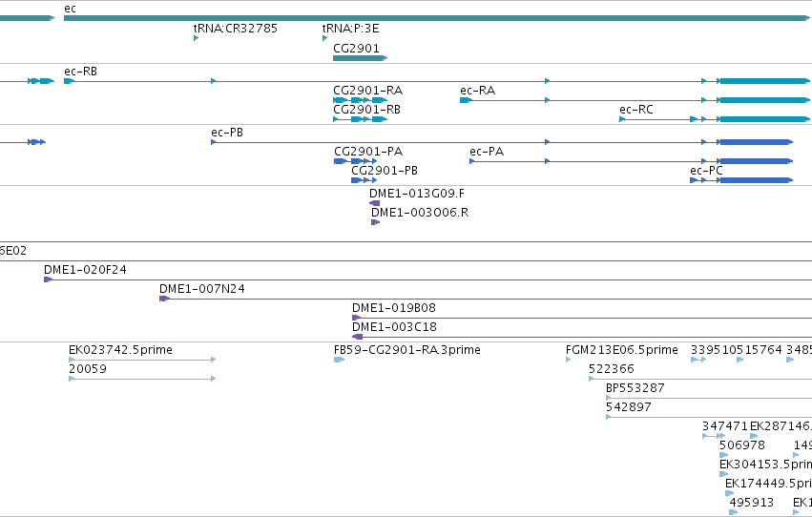Click the DME1-013G09.F feature arrow
This screenshot has width=812, height=517.
[x=374, y=203]
